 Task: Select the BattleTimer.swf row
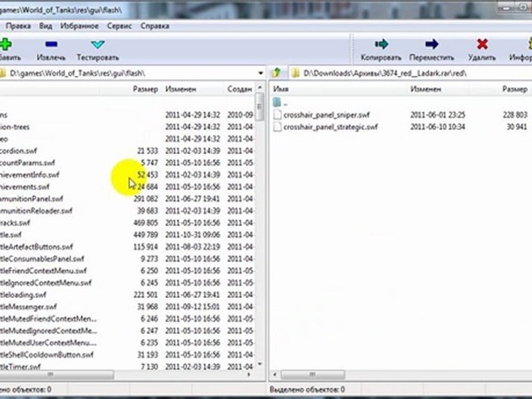click(x=127, y=366)
